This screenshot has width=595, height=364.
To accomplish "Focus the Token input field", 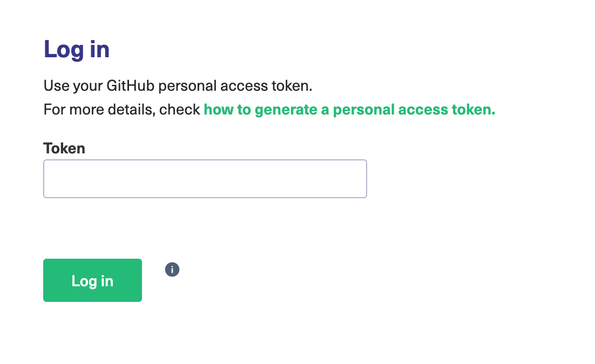I will coord(205,179).
